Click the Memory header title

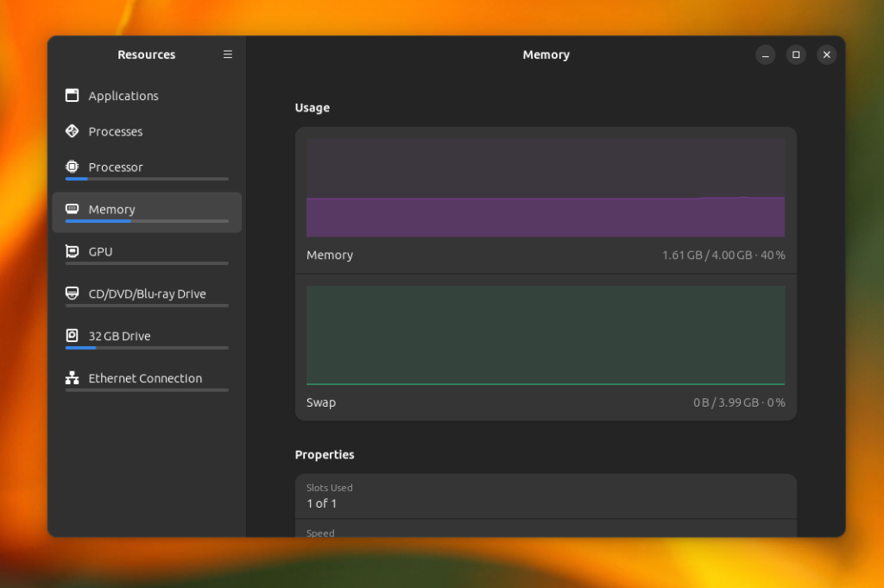click(546, 54)
